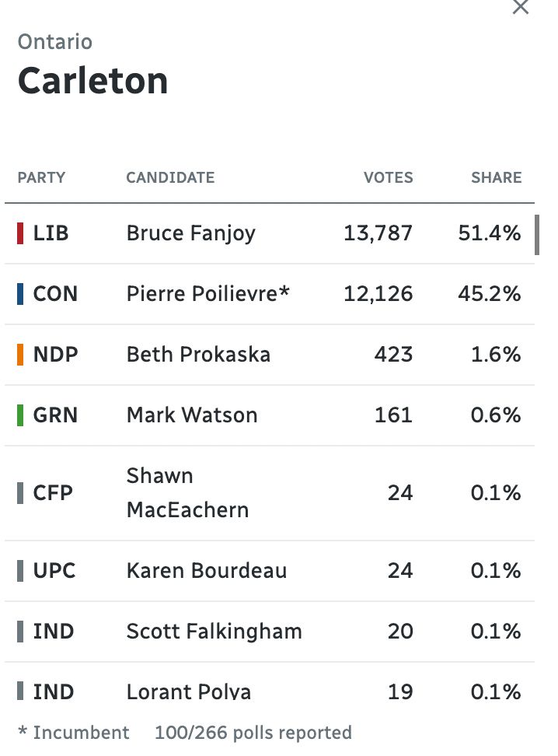Select candidate Lorant Polya
Viewport: 558px width, 756px height.
(188, 691)
